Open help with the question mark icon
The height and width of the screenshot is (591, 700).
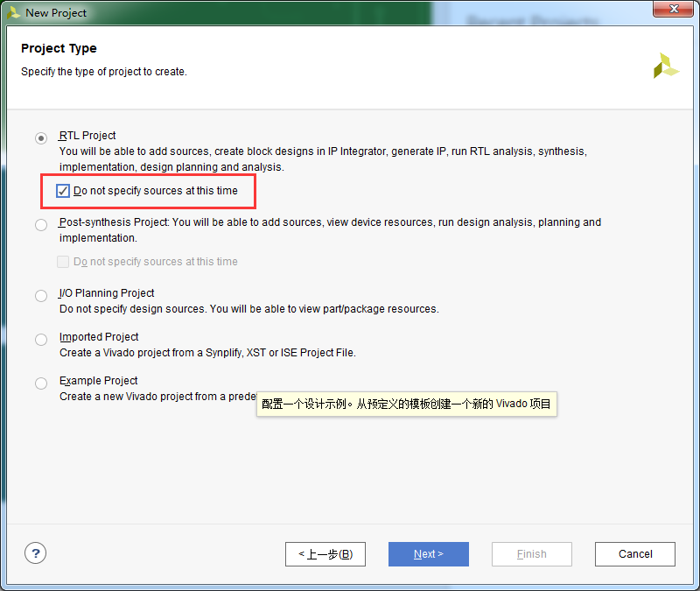pyautogui.click(x=35, y=553)
